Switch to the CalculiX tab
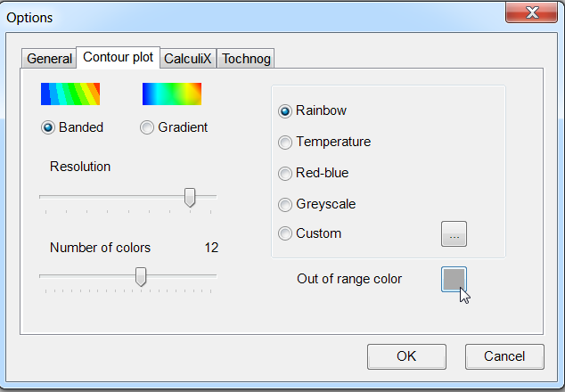 pyautogui.click(x=188, y=59)
